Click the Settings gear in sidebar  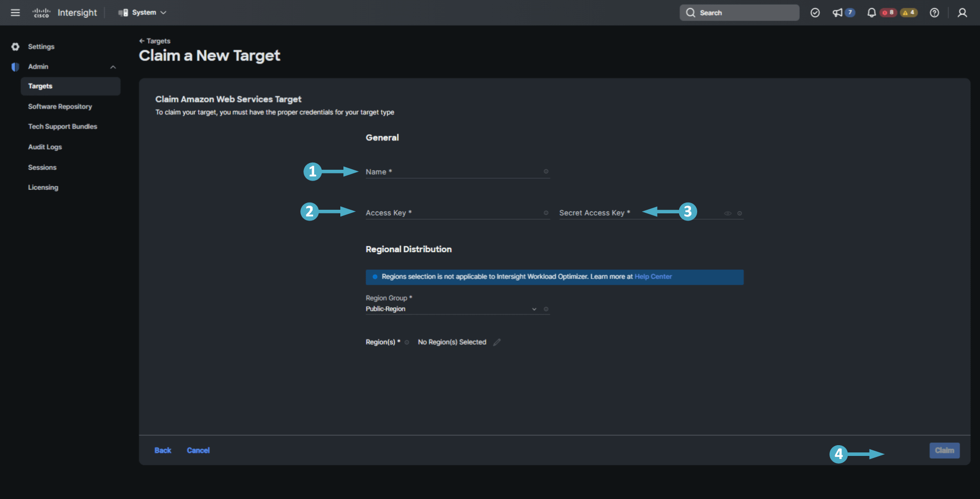pyautogui.click(x=16, y=47)
